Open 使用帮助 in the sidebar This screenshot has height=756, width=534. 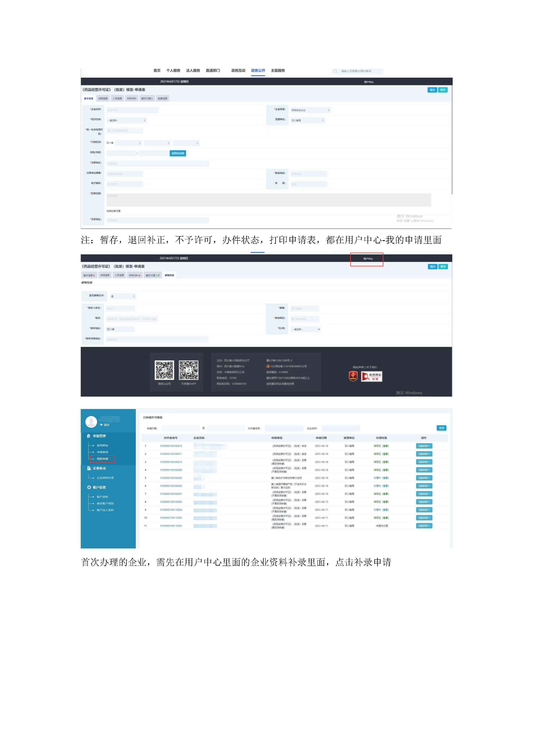pos(102,445)
